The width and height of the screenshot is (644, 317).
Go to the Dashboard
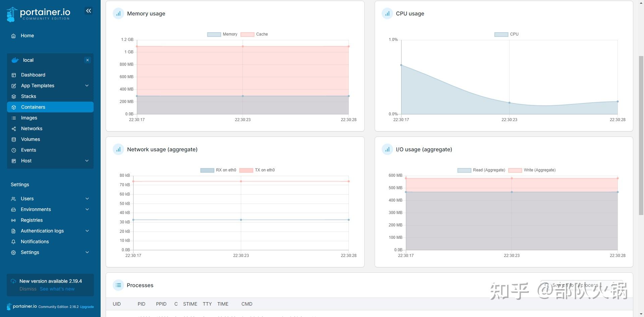click(33, 74)
